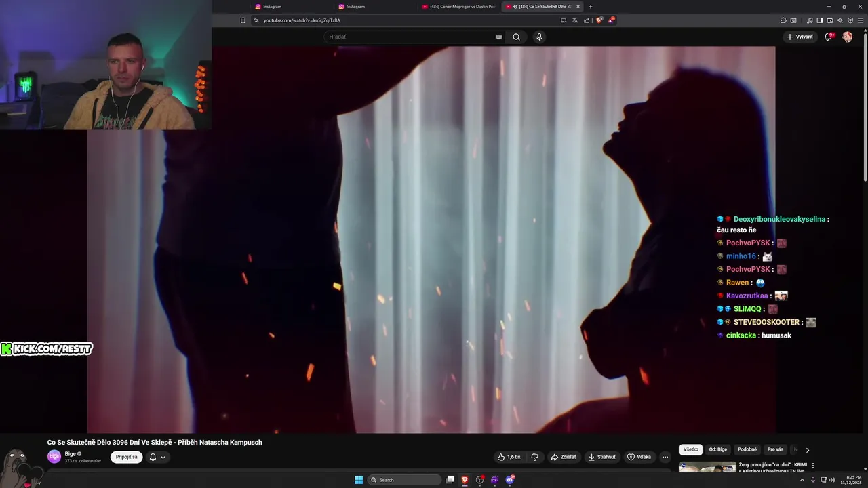Open Brave browser on the taskbar
Screen dimensions: 868x488
[x=465, y=480]
